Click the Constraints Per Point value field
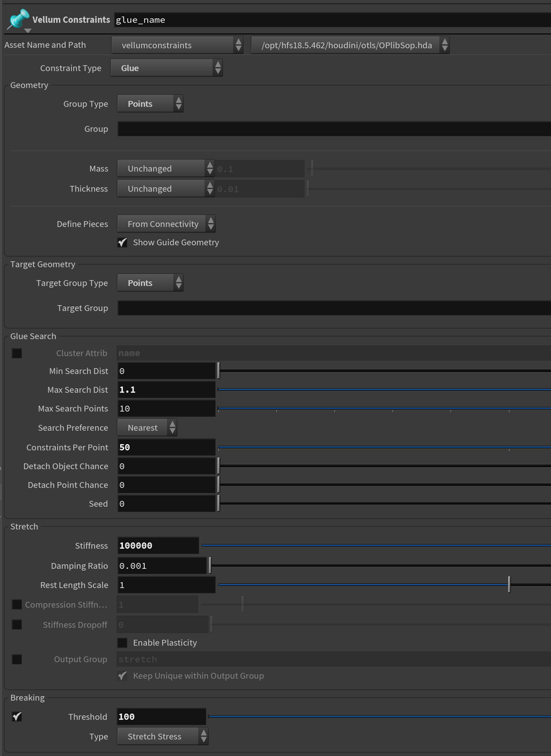The height and width of the screenshot is (756, 551). pos(166,447)
